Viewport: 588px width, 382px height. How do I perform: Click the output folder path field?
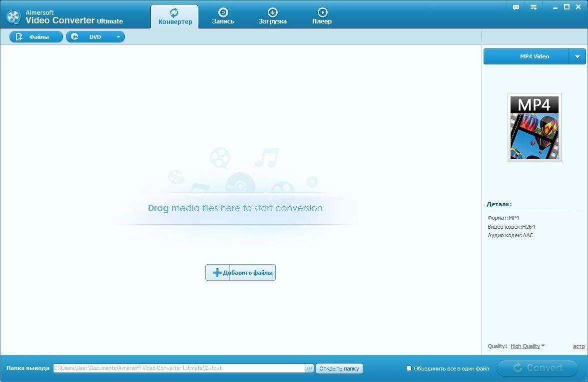(x=179, y=368)
